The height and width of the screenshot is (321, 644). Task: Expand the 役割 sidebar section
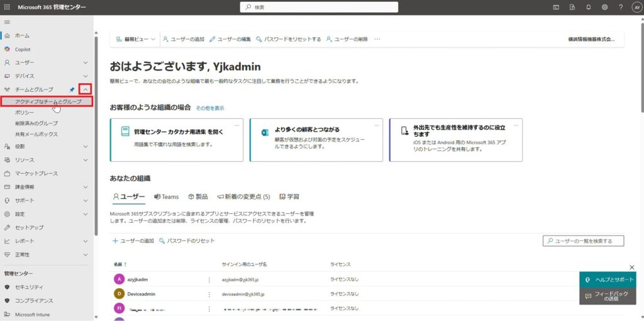pyautogui.click(x=86, y=146)
